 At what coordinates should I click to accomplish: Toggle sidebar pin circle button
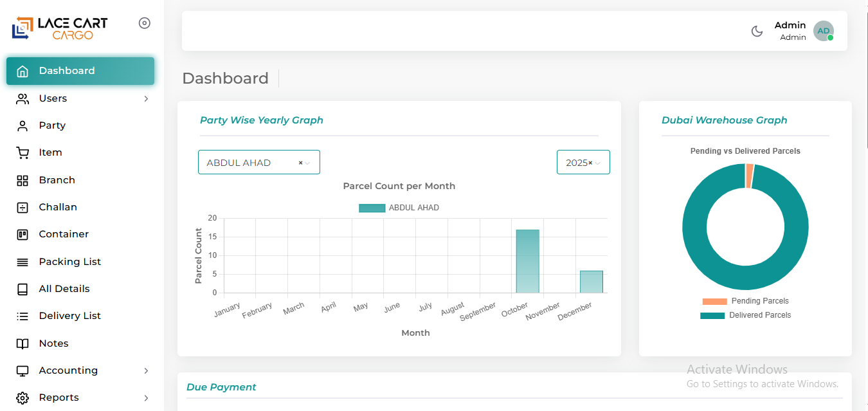click(145, 23)
